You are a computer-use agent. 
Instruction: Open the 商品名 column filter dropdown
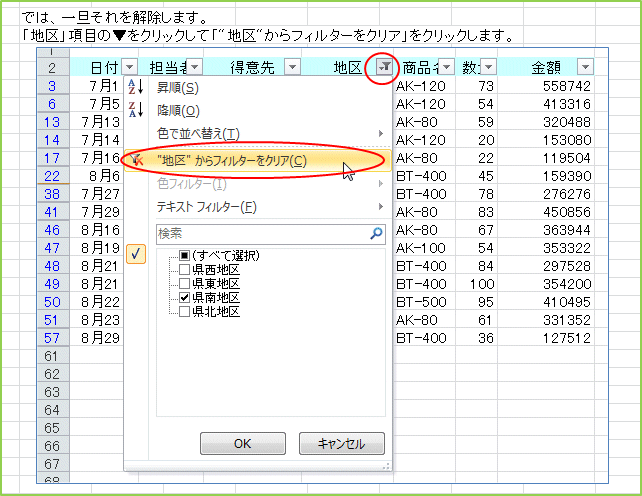[x=446, y=67]
